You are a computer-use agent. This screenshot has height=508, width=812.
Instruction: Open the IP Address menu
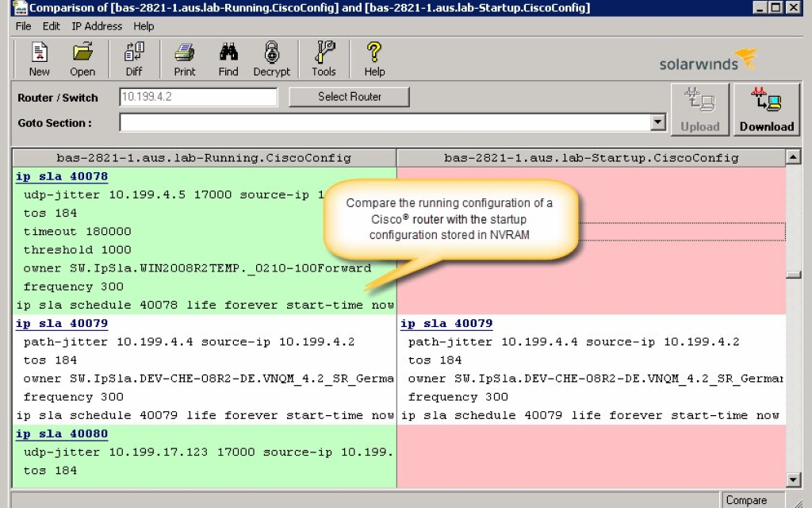pos(96,26)
